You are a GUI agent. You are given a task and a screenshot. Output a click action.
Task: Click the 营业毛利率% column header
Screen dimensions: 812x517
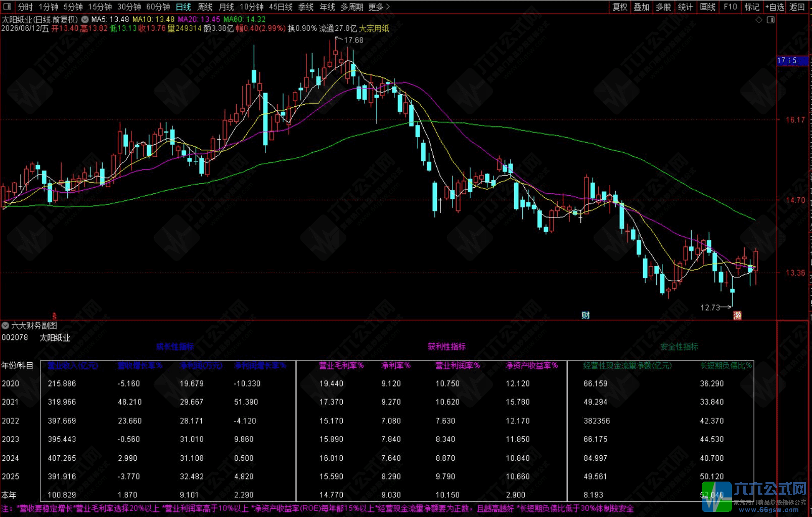coord(341,365)
